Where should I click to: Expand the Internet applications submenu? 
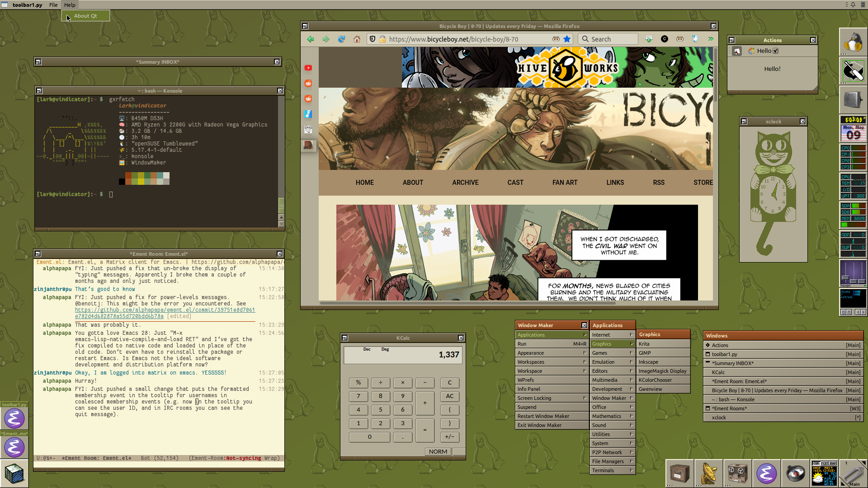[613, 335]
